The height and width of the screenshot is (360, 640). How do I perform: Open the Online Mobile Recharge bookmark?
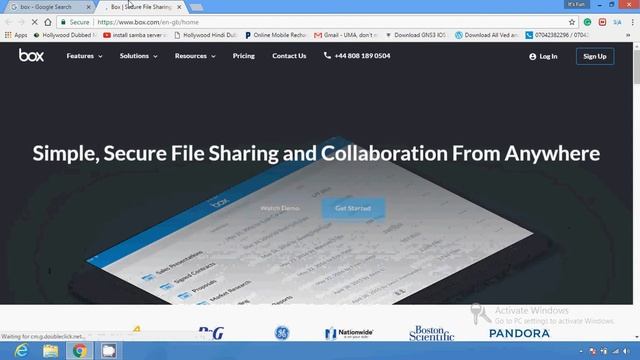pyautogui.click(x=276, y=35)
